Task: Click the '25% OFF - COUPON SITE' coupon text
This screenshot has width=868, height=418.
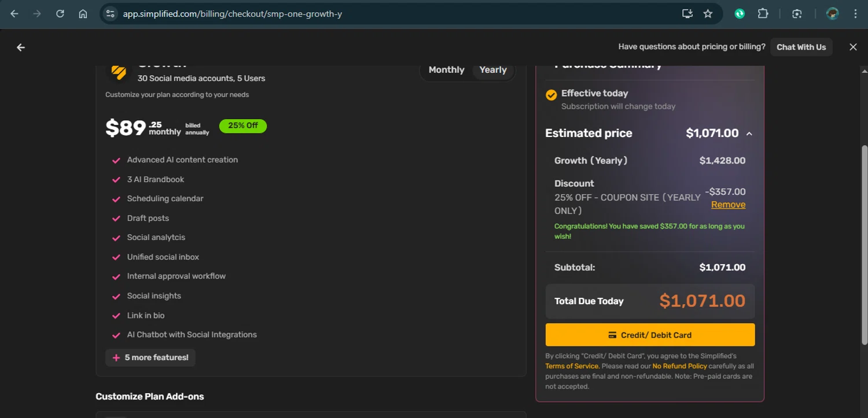Action: coord(627,204)
